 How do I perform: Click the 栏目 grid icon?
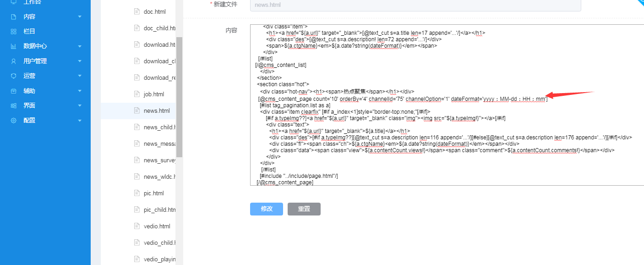click(x=14, y=32)
